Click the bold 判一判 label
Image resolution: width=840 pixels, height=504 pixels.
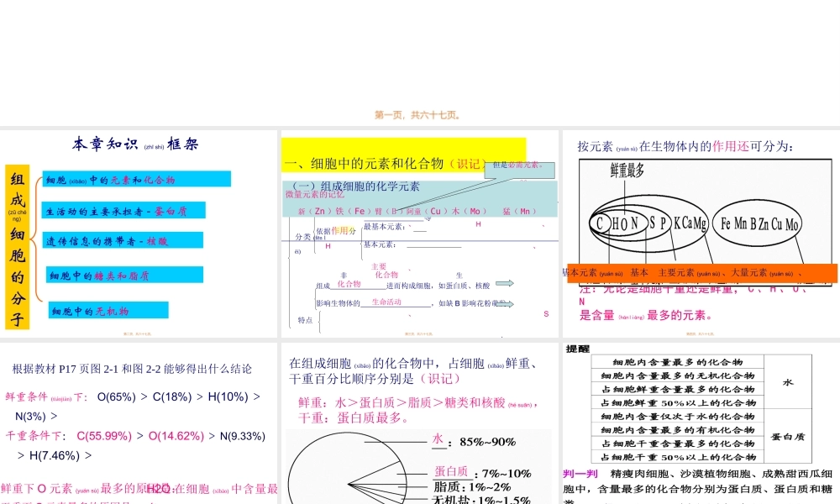pyautogui.click(x=580, y=474)
